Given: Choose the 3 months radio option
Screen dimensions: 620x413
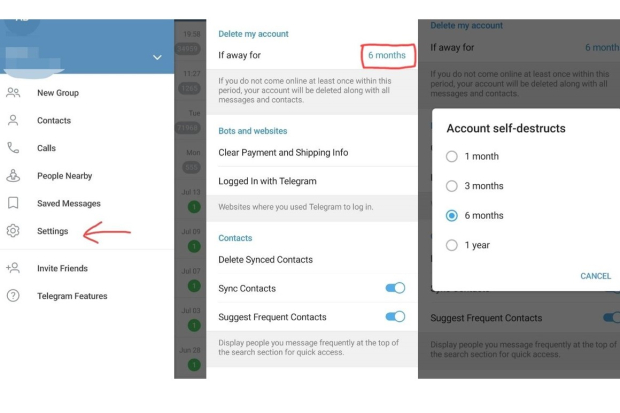Looking at the screenshot, I should pos(452,186).
